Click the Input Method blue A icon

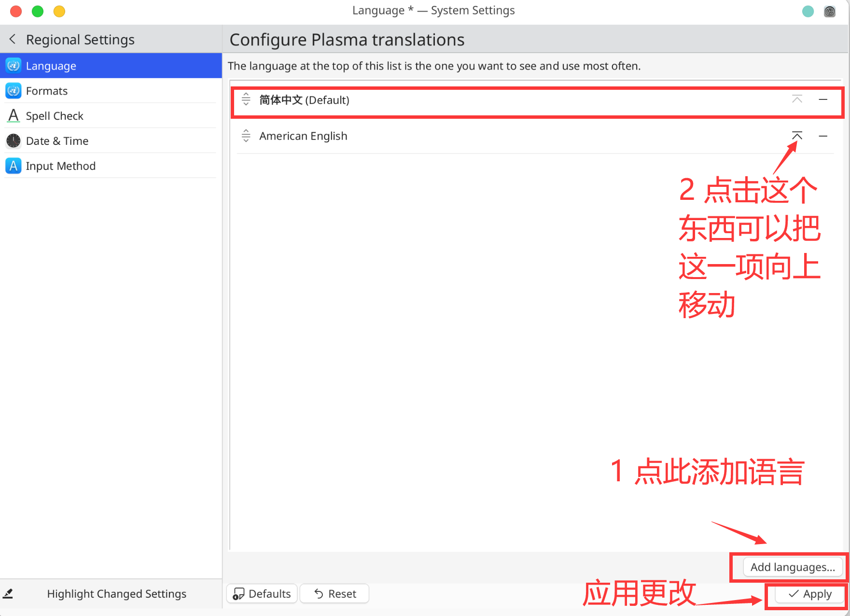pyautogui.click(x=14, y=166)
